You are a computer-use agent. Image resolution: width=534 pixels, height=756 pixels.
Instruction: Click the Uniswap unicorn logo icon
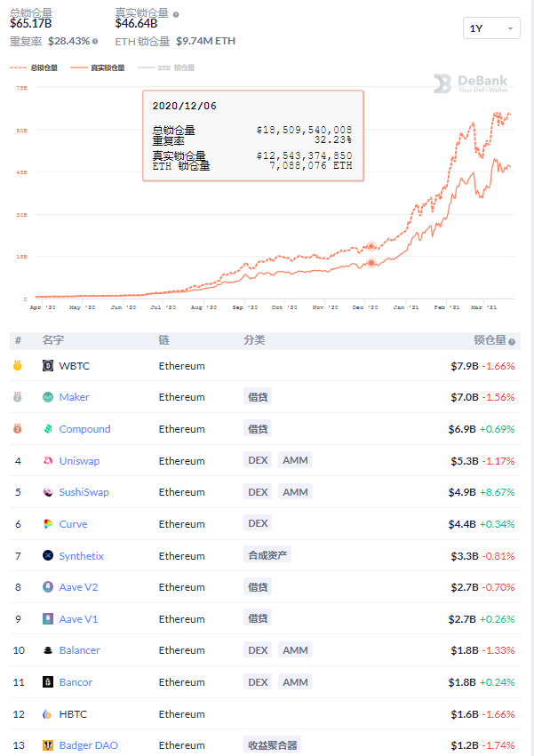pos(48,461)
